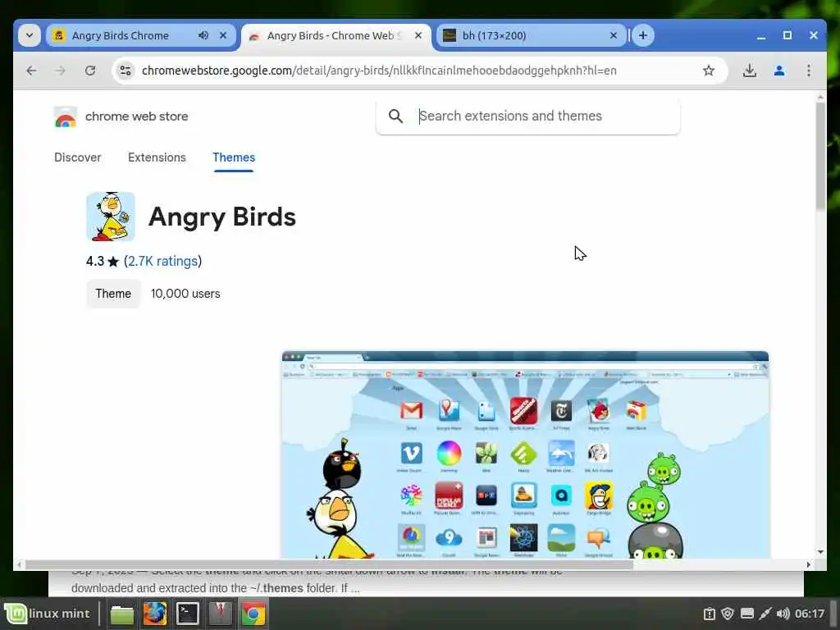Click the vertical scrollbar thumb
Screen dimensions: 840x630
click(x=820, y=155)
